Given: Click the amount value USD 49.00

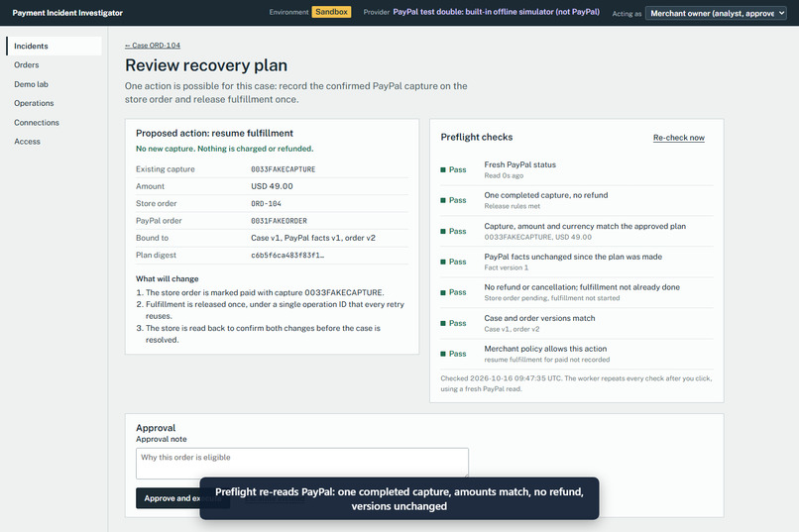Looking at the screenshot, I should click(x=272, y=186).
